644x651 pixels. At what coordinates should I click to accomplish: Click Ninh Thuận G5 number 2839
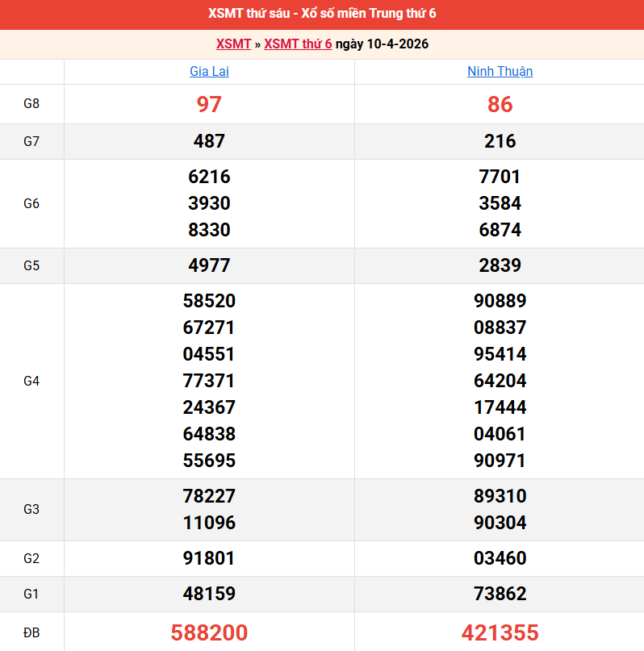click(500, 265)
